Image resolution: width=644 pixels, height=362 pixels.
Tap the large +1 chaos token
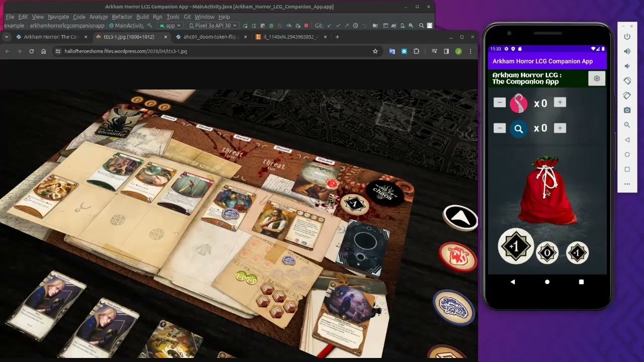[516, 247]
